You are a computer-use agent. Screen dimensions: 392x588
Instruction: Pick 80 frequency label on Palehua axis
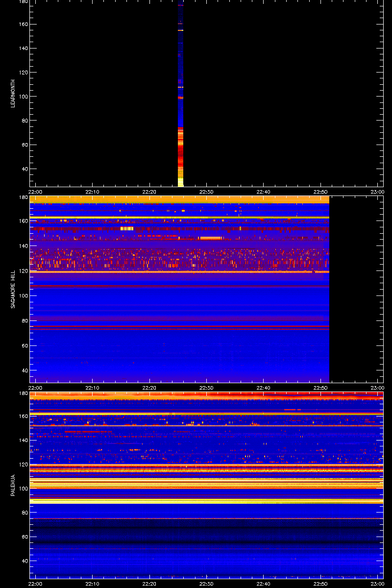pyautogui.click(x=24, y=513)
